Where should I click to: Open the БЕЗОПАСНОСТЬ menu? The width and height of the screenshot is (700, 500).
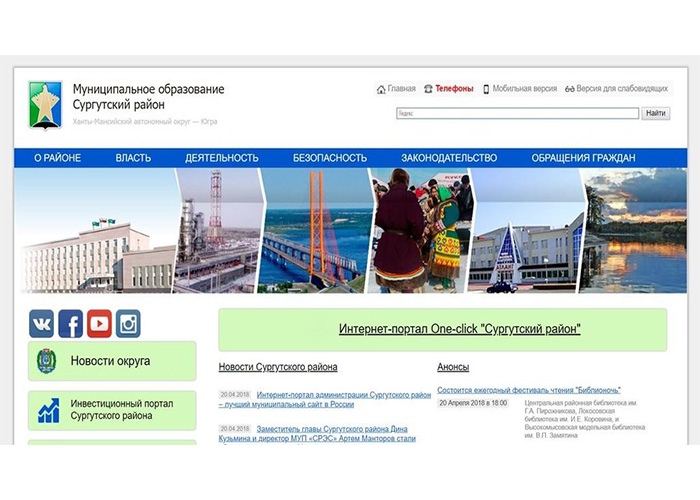[330, 158]
